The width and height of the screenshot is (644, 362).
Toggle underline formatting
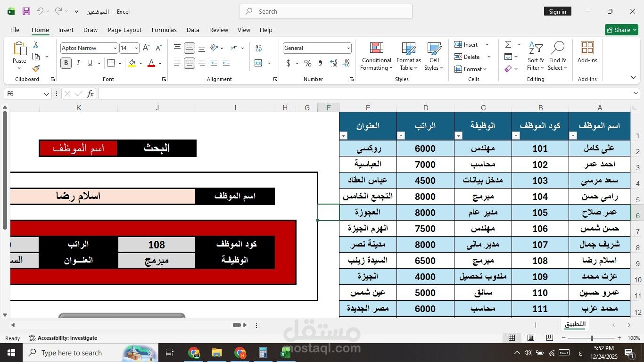pyautogui.click(x=89, y=63)
